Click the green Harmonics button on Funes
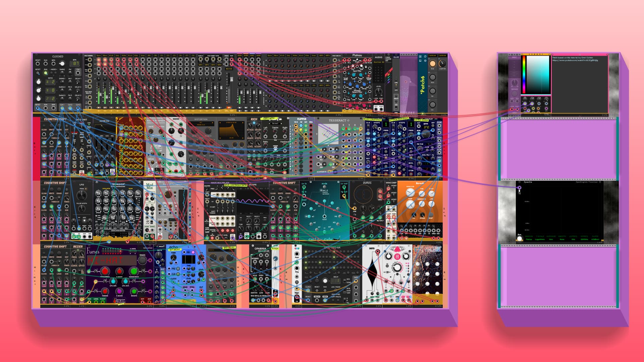The width and height of the screenshot is (644, 362). (133, 271)
